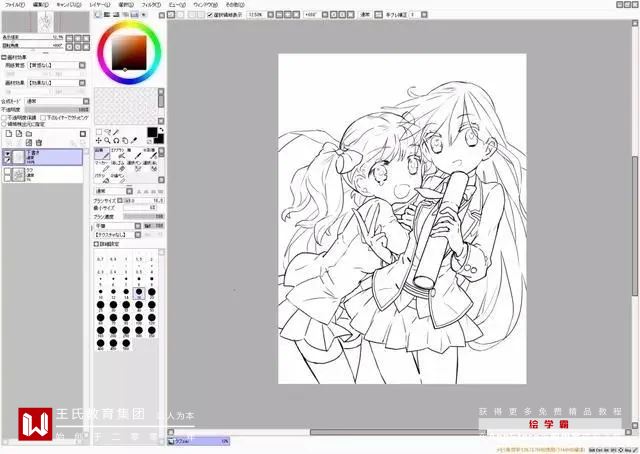Select the hand pan tool
640x454 pixels.
click(x=125, y=140)
